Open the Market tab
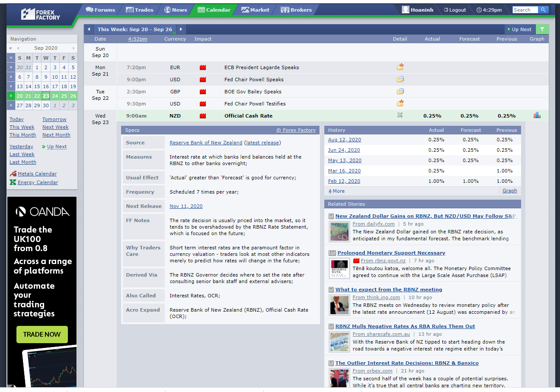This screenshot has width=560, height=392. (255, 10)
